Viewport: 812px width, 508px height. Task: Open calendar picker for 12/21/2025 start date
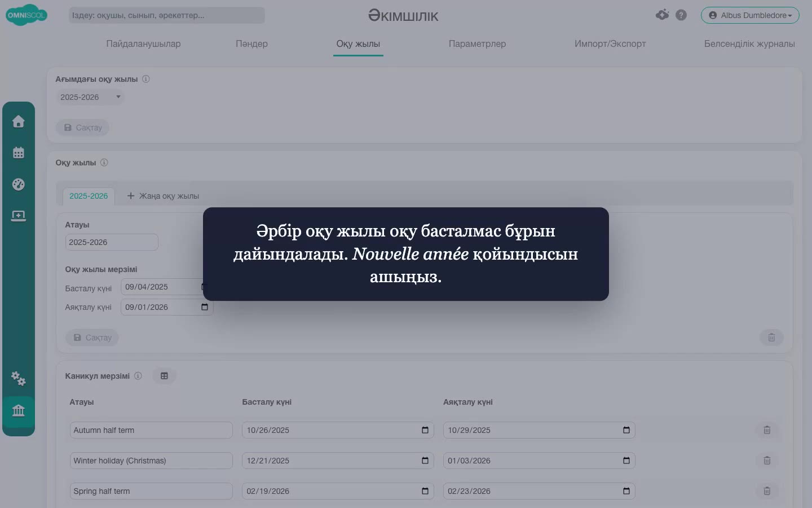tap(425, 461)
